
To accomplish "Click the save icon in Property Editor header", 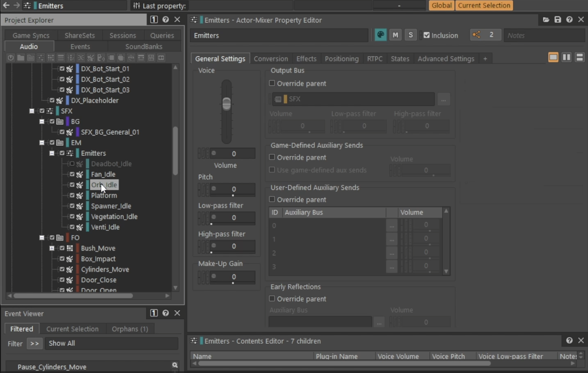I will 558,20.
